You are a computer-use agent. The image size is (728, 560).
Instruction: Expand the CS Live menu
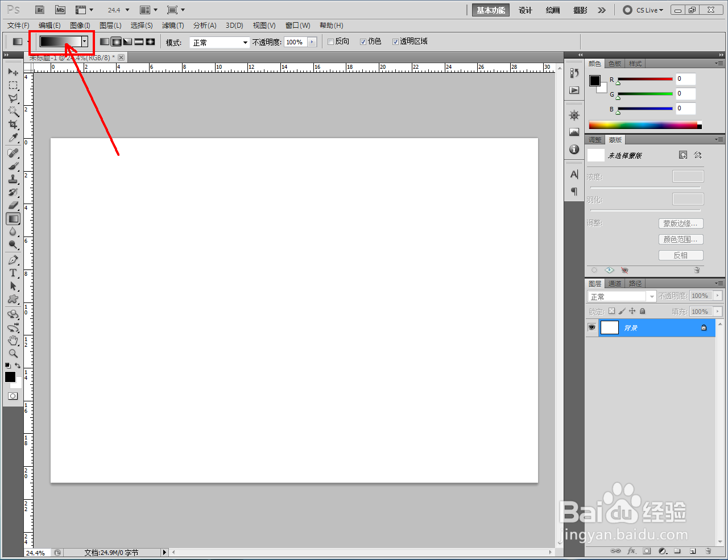tap(643, 10)
